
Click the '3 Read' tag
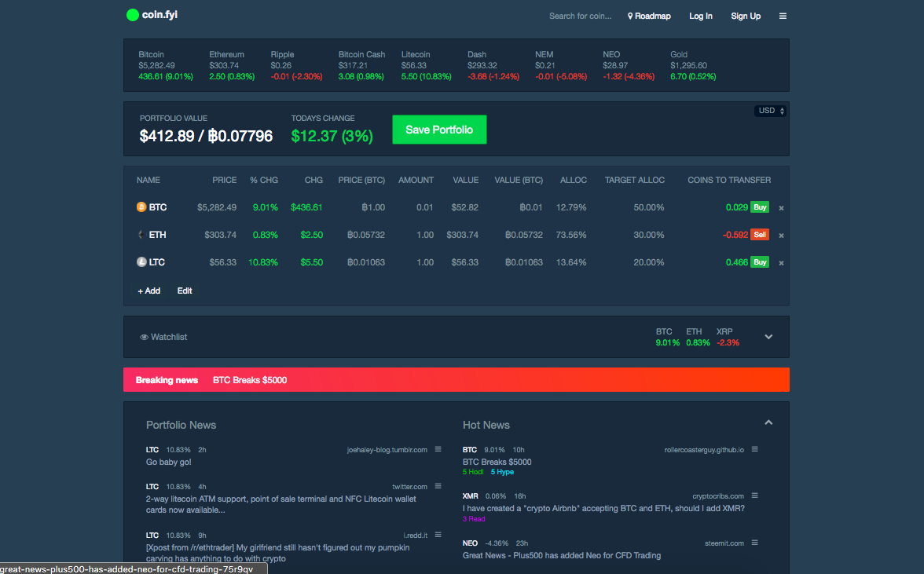pos(474,519)
